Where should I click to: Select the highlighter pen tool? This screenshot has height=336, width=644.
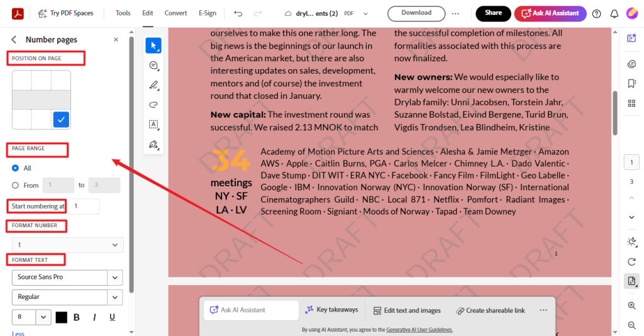pos(153,85)
